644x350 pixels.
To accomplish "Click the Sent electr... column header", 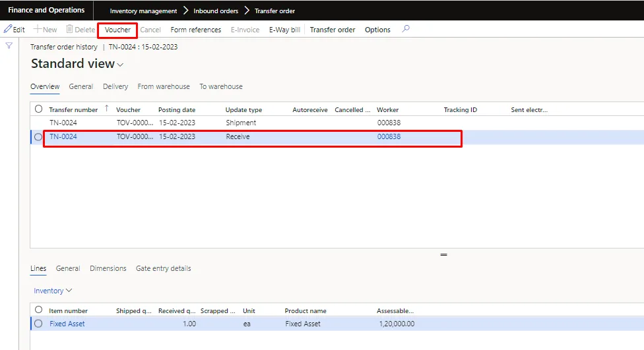I will (529, 110).
